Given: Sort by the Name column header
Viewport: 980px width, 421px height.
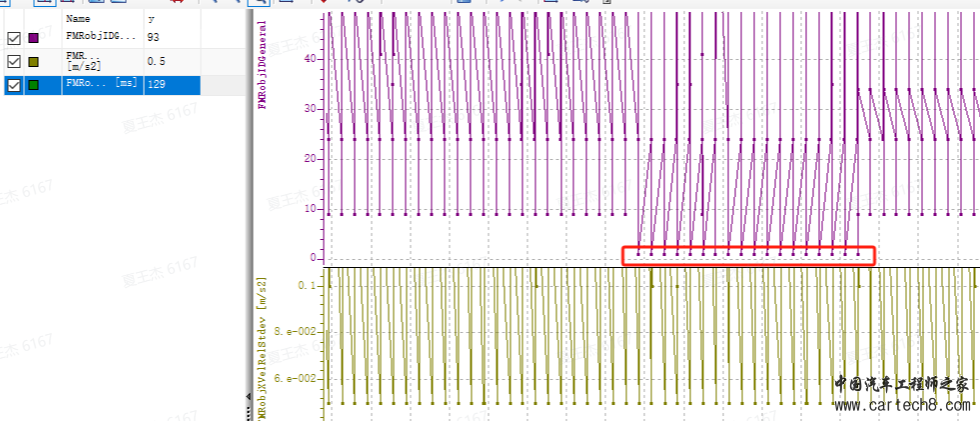Looking at the screenshot, I should point(77,18).
